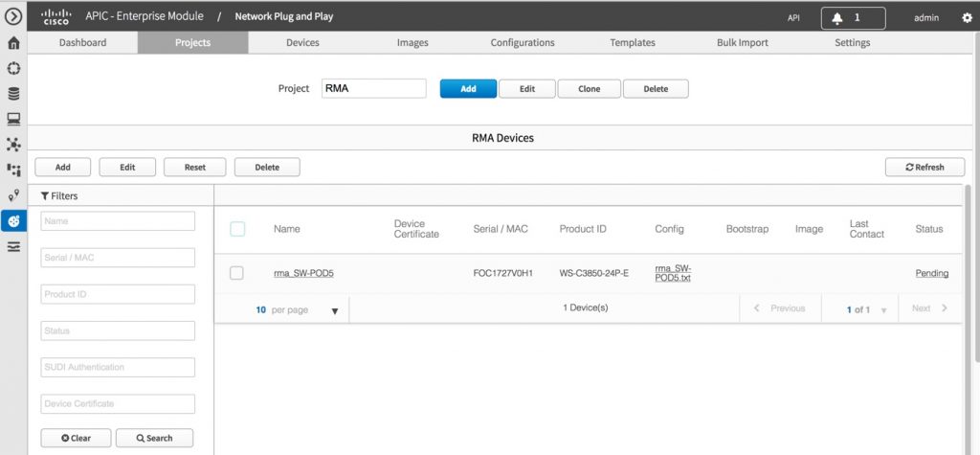This screenshot has height=455, width=980.
Task: Switch to the Devices tab
Action: pyautogui.click(x=302, y=42)
